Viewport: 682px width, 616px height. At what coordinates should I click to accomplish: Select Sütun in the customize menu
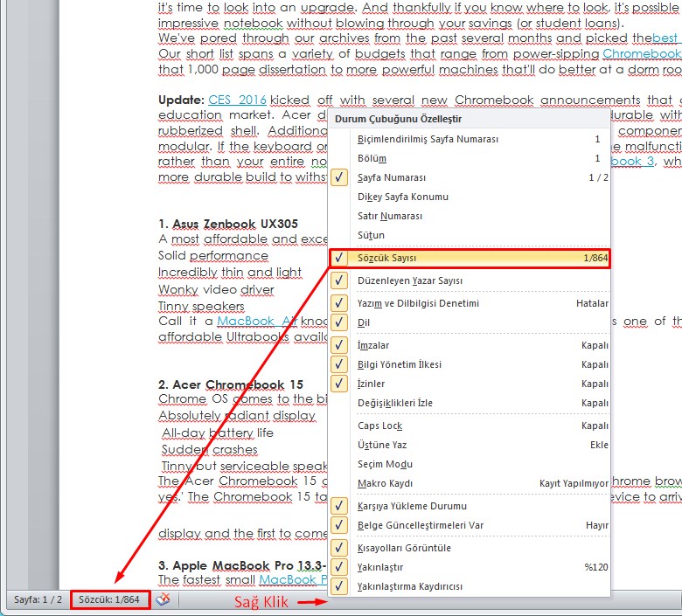coord(371,235)
